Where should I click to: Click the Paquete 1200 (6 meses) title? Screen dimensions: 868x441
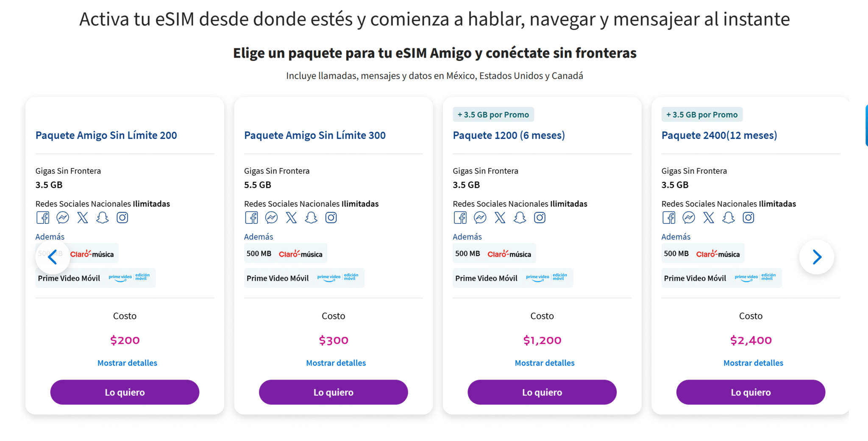click(509, 135)
